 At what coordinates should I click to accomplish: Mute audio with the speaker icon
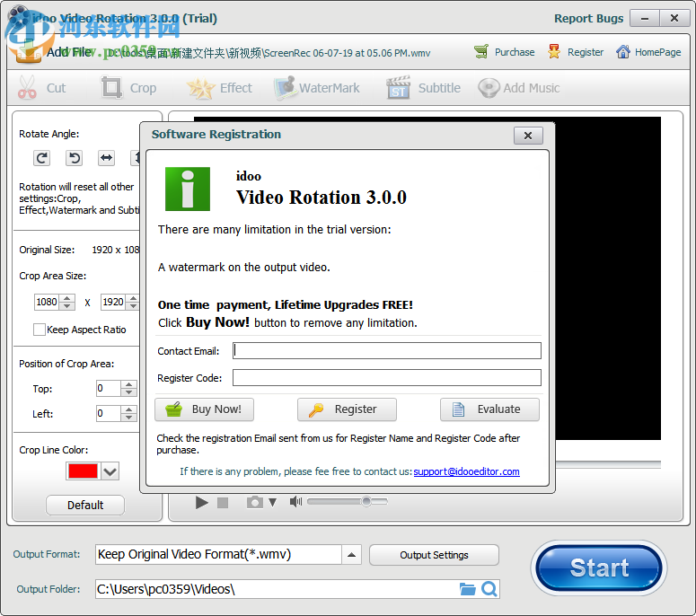point(295,502)
